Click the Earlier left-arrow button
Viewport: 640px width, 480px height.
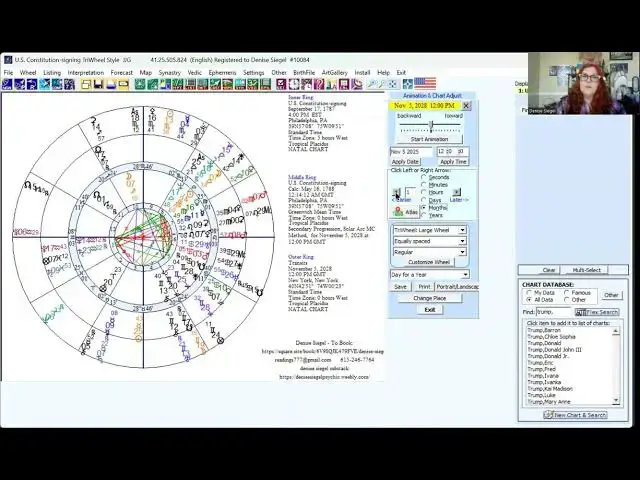(x=396, y=192)
